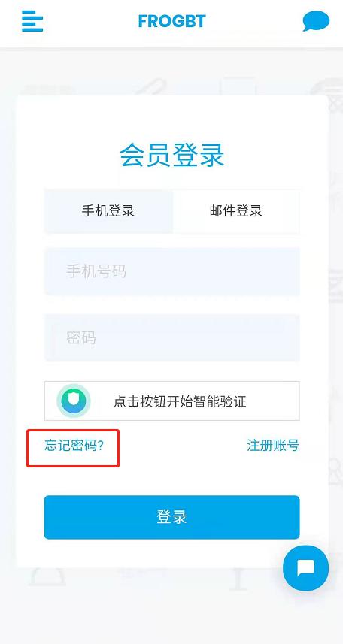Open the floating round chat widget
This screenshot has height=644, width=343.
tap(305, 567)
